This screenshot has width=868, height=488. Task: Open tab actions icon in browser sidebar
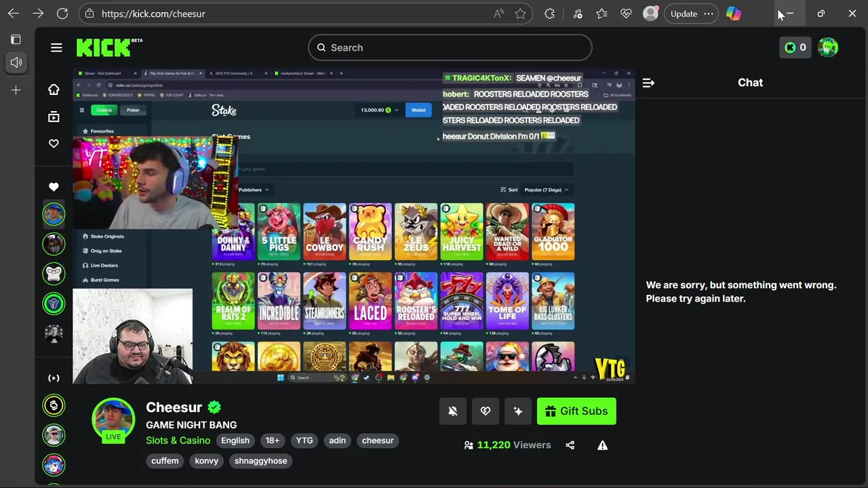pyautogui.click(x=16, y=39)
